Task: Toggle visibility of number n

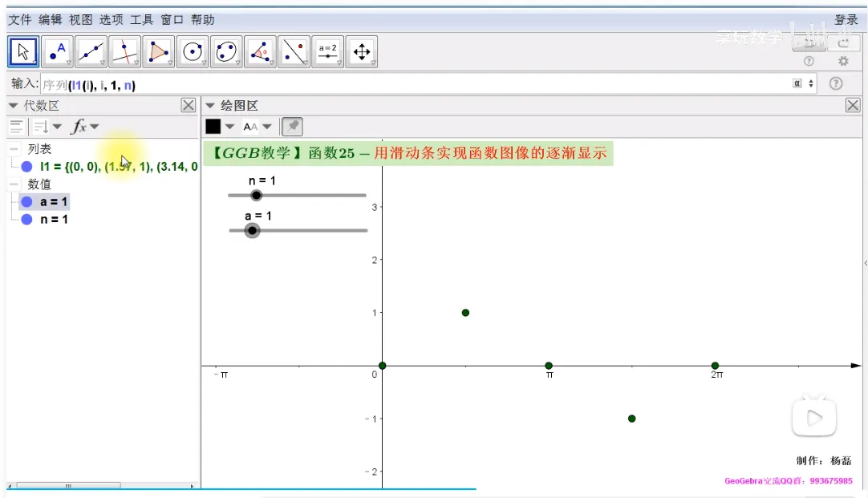Action: click(x=26, y=220)
